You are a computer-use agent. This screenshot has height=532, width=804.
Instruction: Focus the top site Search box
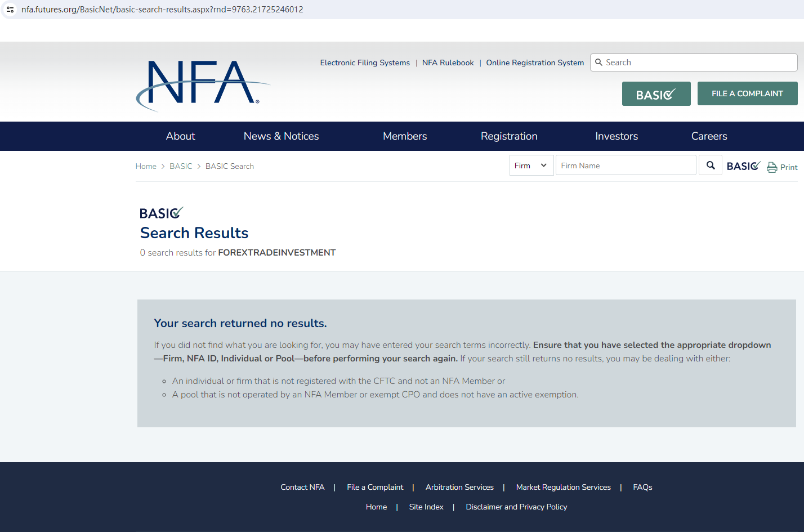pos(698,62)
